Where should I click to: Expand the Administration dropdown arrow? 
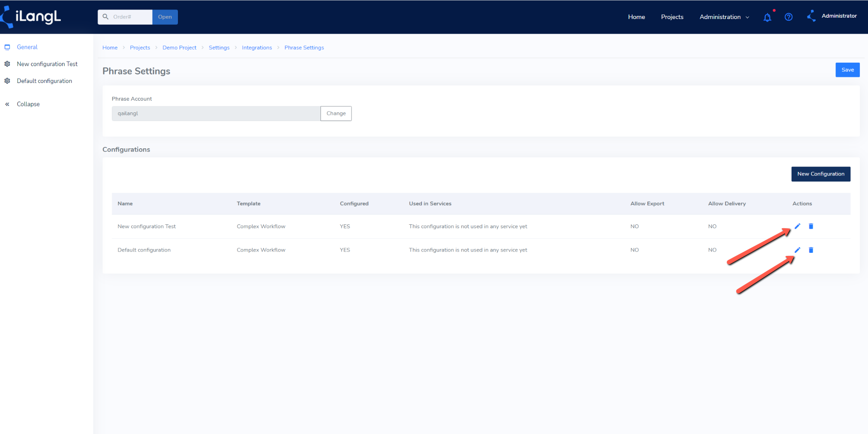pyautogui.click(x=748, y=17)
